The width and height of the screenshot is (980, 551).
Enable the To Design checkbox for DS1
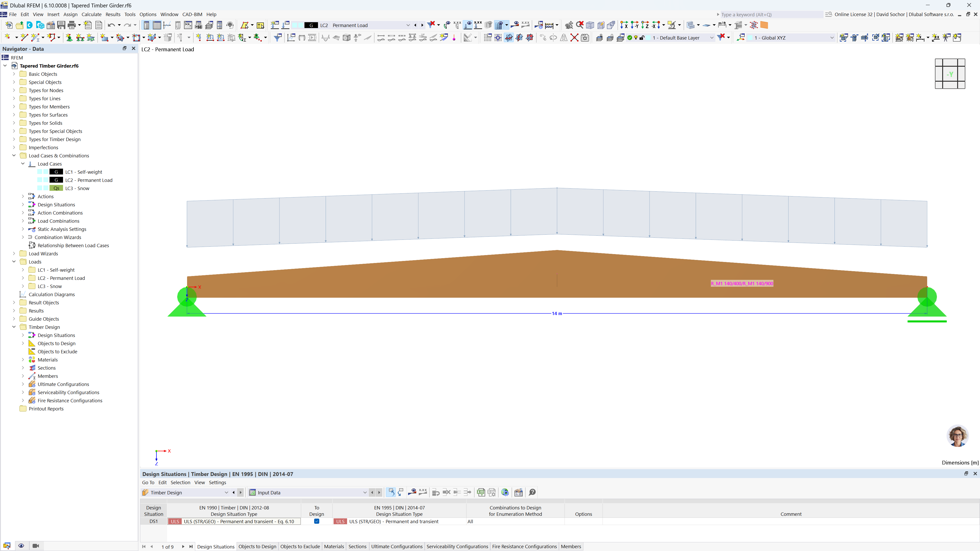pos(317,522)
